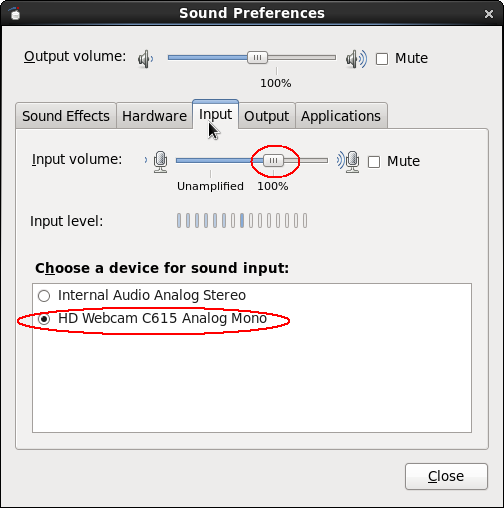Viewport: 504px width, 508px height.
Task: Click the loud speaker icon beside output slider
Action: pos(356,59)
